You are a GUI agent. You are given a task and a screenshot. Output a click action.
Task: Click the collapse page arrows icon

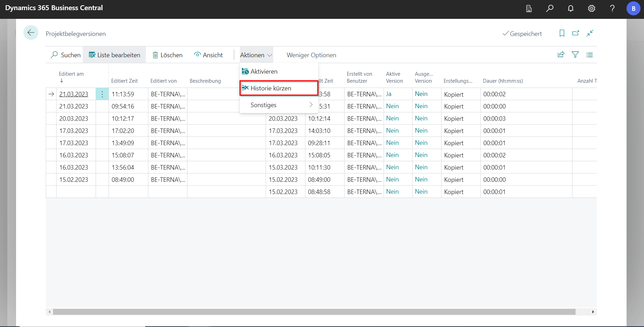(x=590, y=33)
